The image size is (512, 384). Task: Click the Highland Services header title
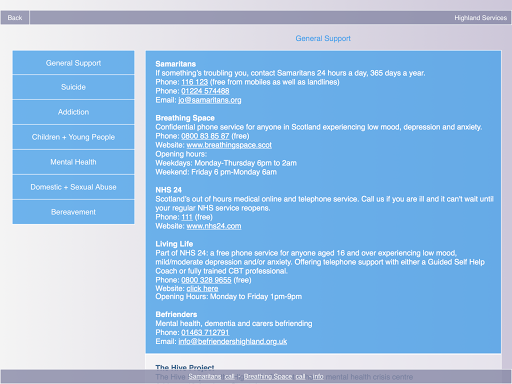pos(480,18)
